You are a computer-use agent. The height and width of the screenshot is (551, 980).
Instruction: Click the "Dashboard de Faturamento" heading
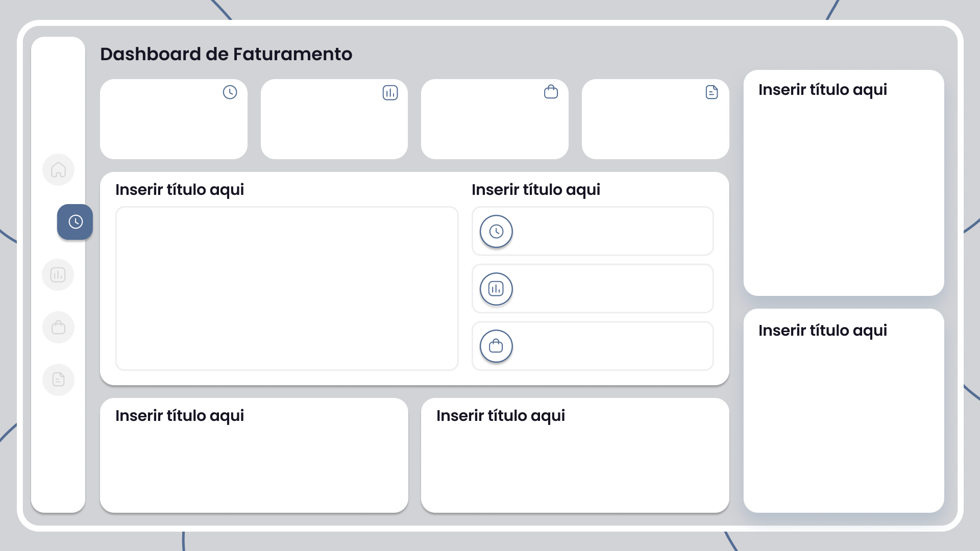click(x=226, y=54)
